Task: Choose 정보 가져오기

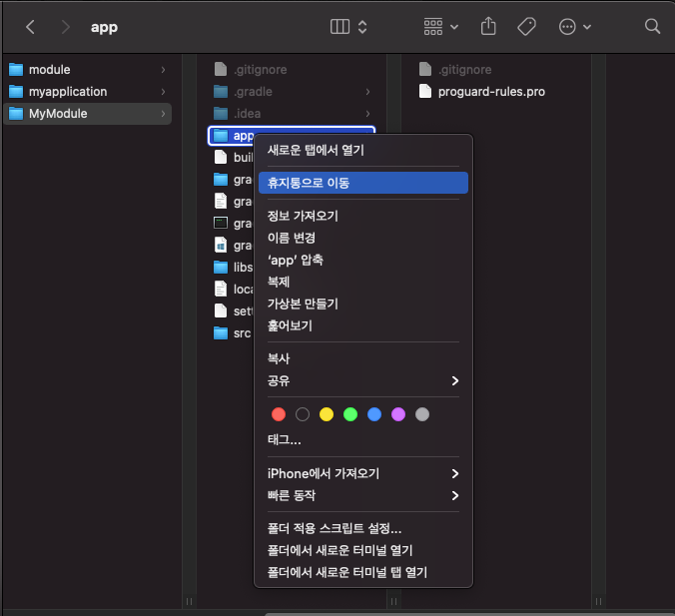Action: 363,216
